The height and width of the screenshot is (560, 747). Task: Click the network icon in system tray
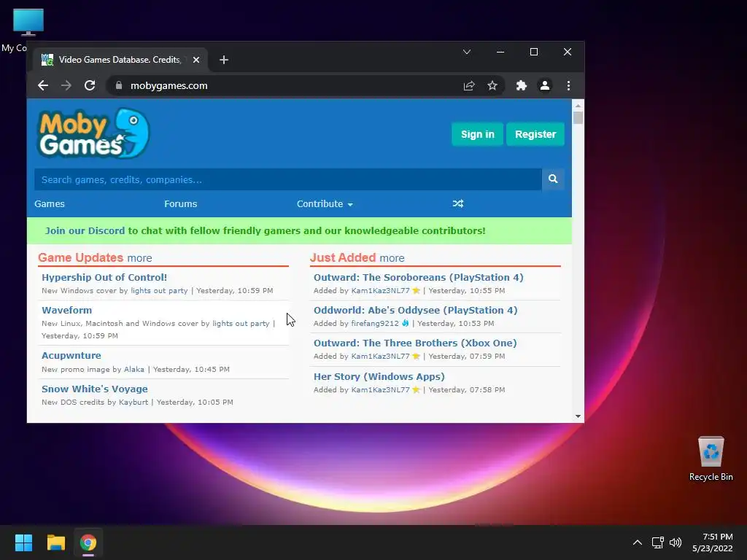(658, 542)
